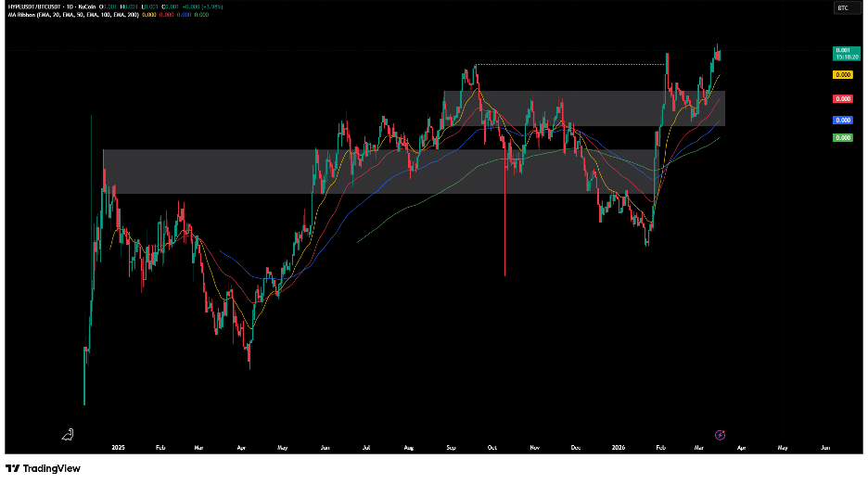868x484 pixels.
Task: Click the 2025 label on time axis
Action: tap(118, 447)
